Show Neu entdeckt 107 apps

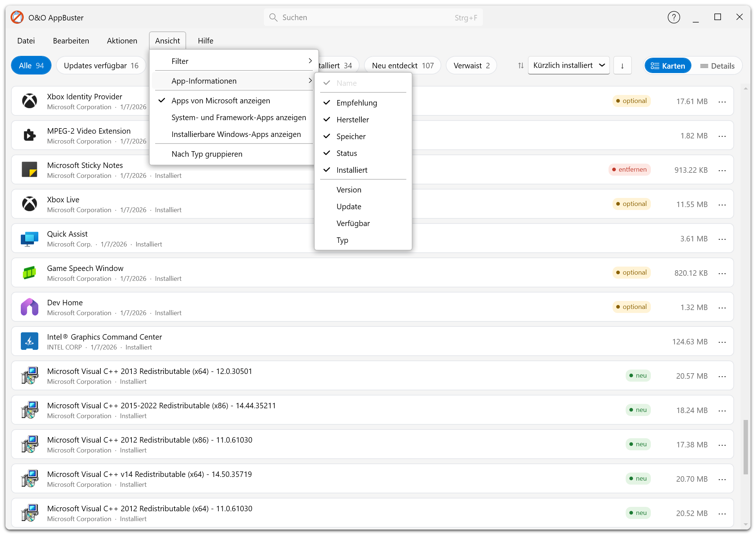(x=403, y=66)
